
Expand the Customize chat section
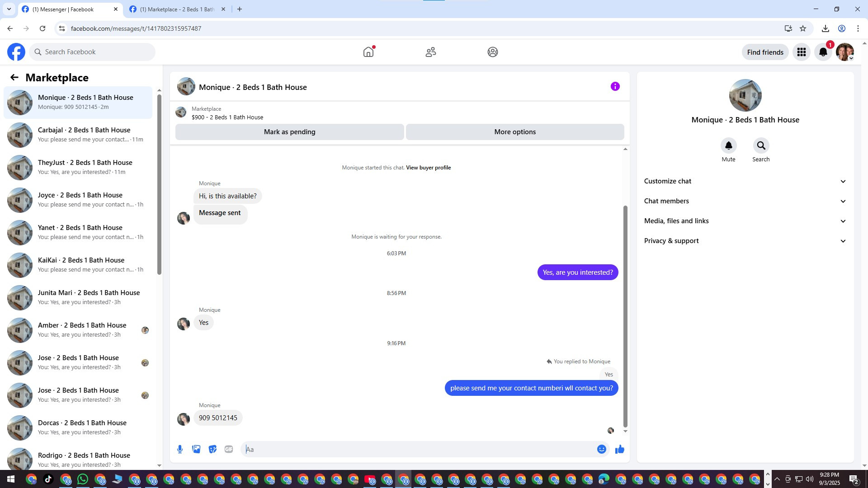745,181
